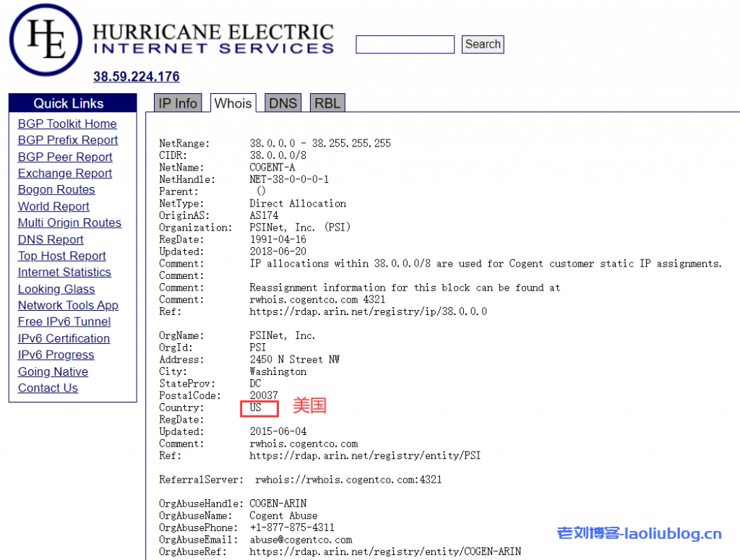Switch to the IP Info tab

pyautogui.click(x=178, y=103)
